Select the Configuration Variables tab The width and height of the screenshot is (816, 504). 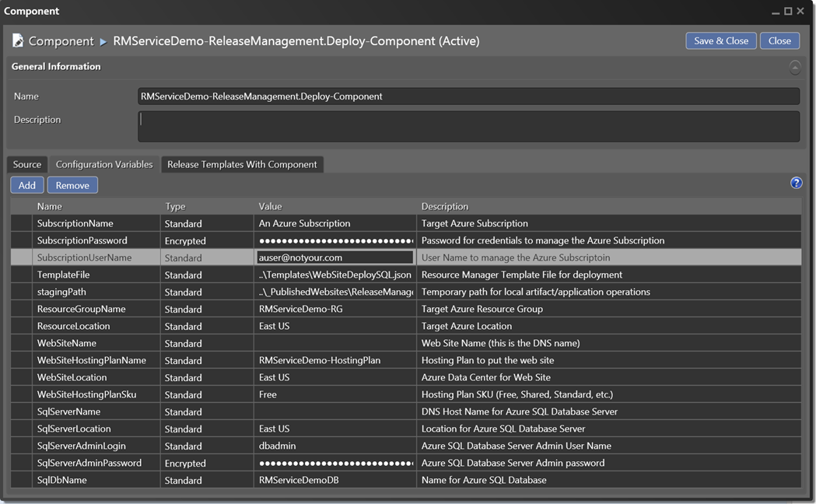click(x=104, y=164)
